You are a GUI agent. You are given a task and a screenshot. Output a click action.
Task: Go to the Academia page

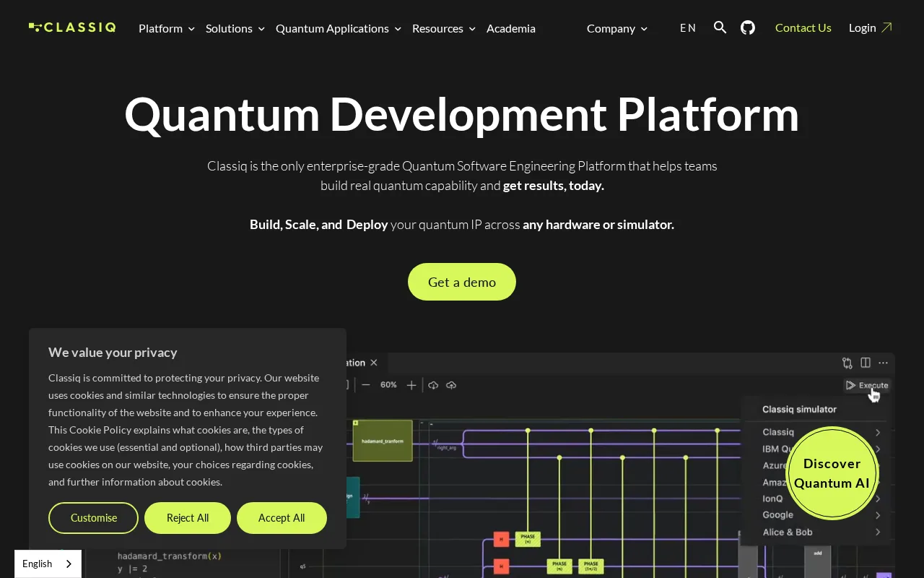[x=511, y=28]
